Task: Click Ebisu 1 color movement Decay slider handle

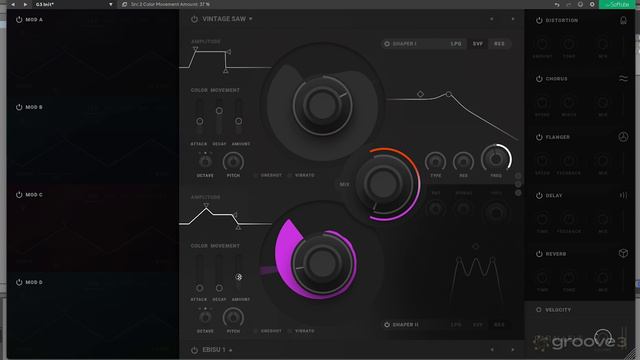Action: point(219,288)
